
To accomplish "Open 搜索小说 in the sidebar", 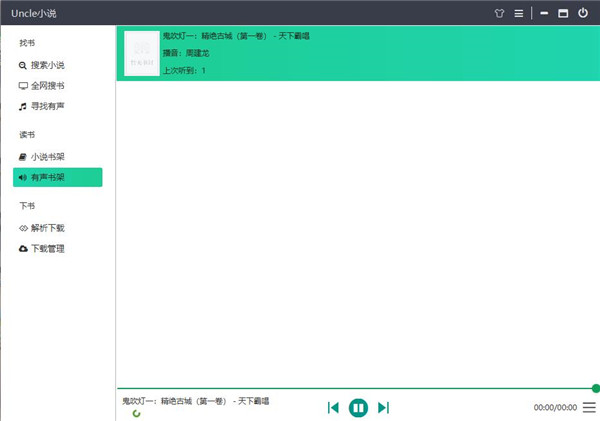I will click(47, 65).
